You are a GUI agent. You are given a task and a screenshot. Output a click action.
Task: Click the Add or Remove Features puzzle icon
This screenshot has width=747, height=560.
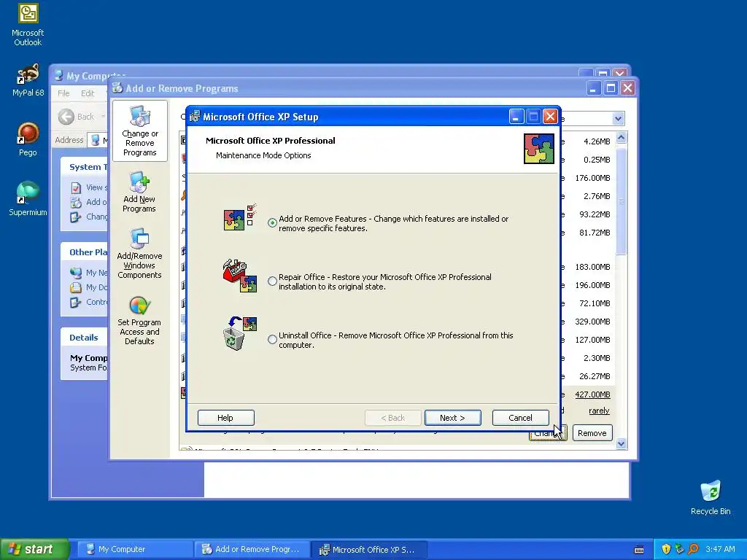[x=240, y=217]
